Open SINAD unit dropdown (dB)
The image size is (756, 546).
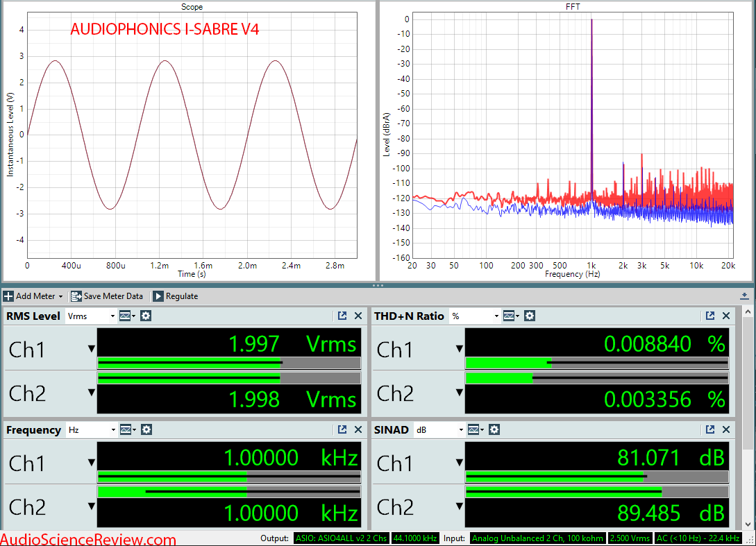click(x=439, y=430)
